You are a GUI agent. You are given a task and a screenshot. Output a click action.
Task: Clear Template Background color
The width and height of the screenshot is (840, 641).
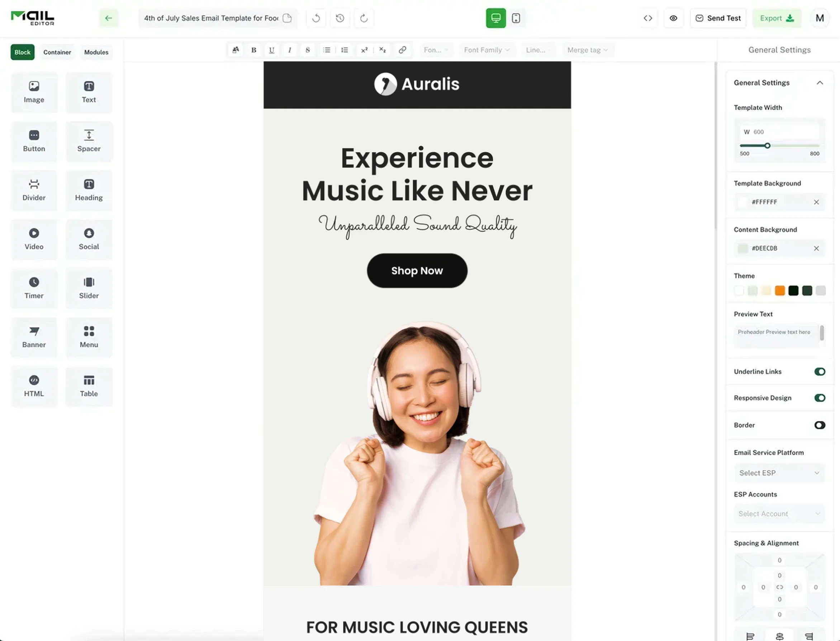click(816, 202)
